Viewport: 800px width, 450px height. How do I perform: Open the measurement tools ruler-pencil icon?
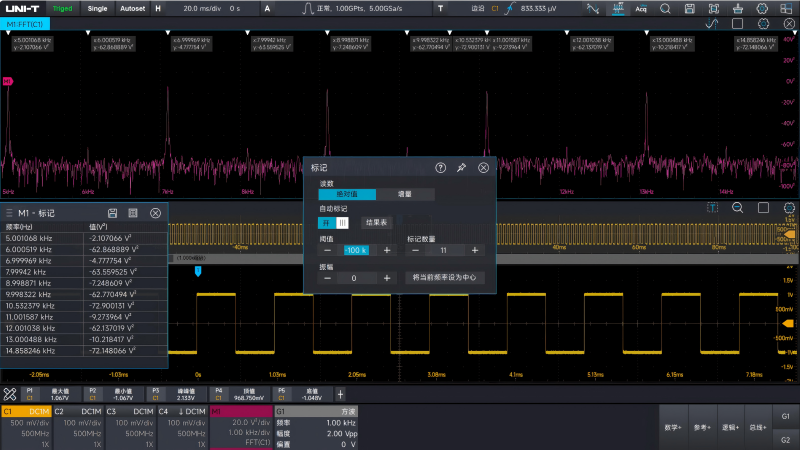(x=10, y=394)
